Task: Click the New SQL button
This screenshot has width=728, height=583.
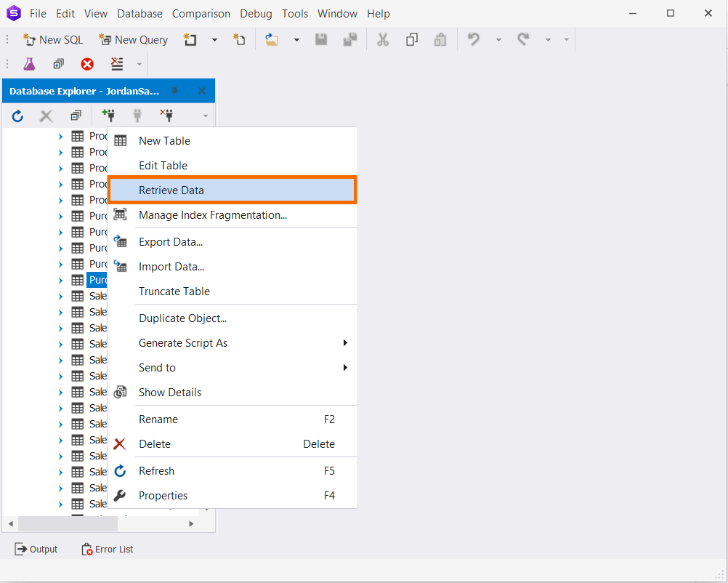Action: point(52,39)
